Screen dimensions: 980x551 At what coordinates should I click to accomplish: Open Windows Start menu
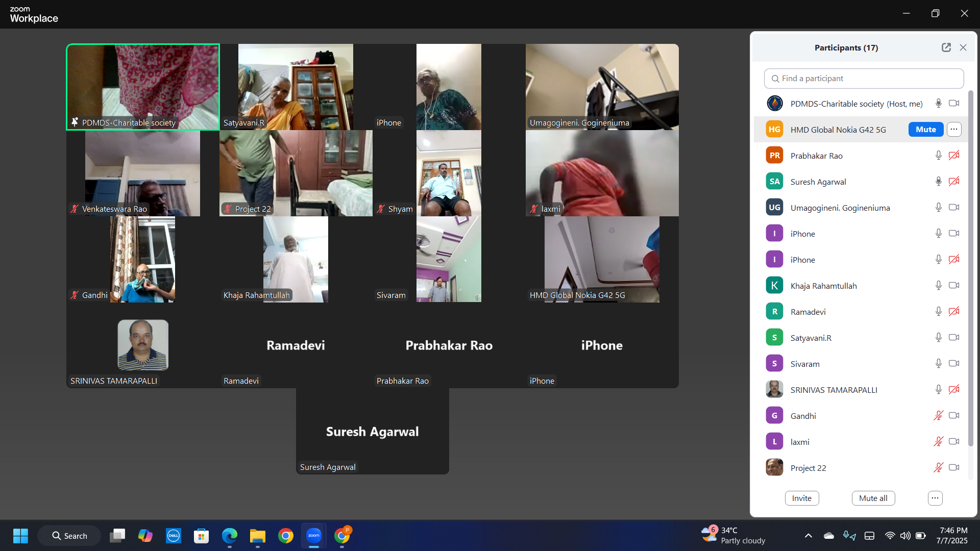[x=20, y=536]
